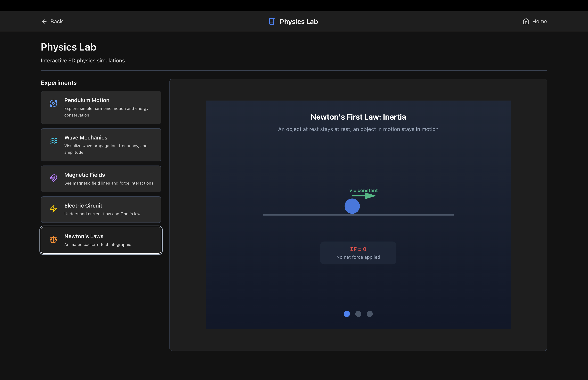Click the Physics Lab beaker icon in header
Viewport: 588px width, 380px height.
(271, 21)
